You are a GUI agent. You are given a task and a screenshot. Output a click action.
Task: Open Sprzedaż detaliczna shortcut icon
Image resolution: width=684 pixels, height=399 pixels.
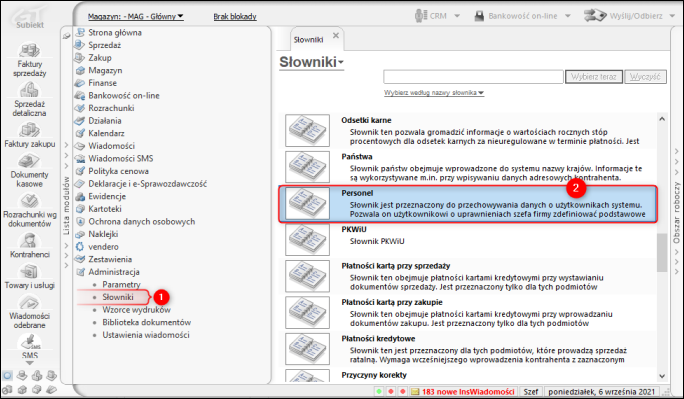pyautogui.click(x=29, y=90)
